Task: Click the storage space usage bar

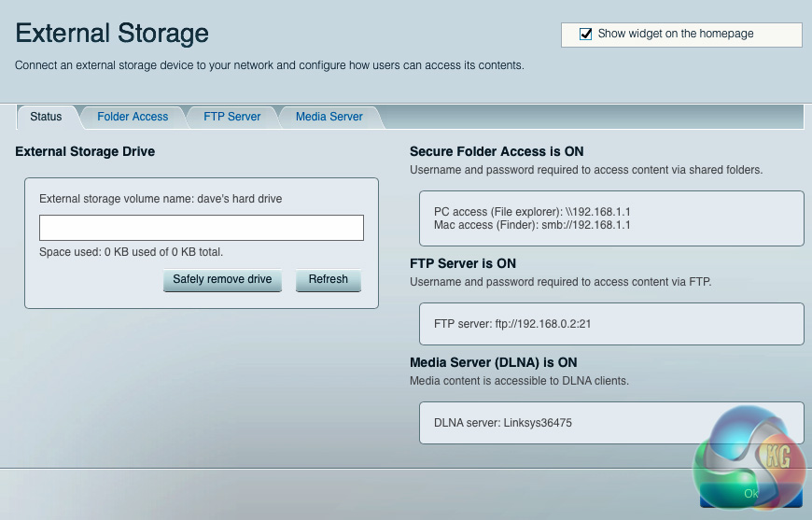Action: tap(202, 228)
